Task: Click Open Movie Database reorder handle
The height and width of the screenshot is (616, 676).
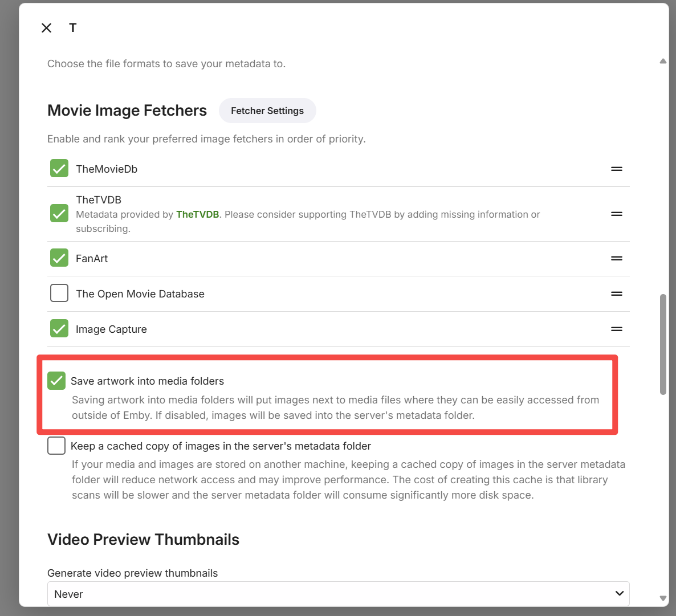Action: click(x=616, y=294)
